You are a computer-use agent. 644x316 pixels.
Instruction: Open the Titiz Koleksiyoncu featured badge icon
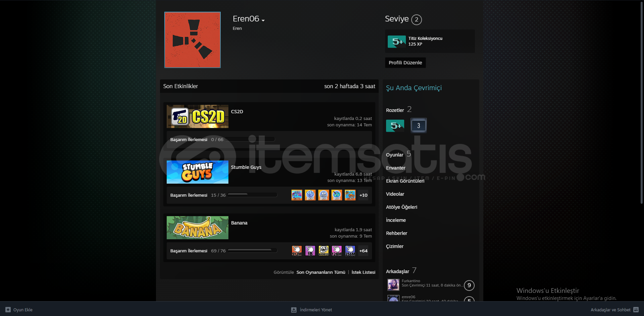click(397, 42)
